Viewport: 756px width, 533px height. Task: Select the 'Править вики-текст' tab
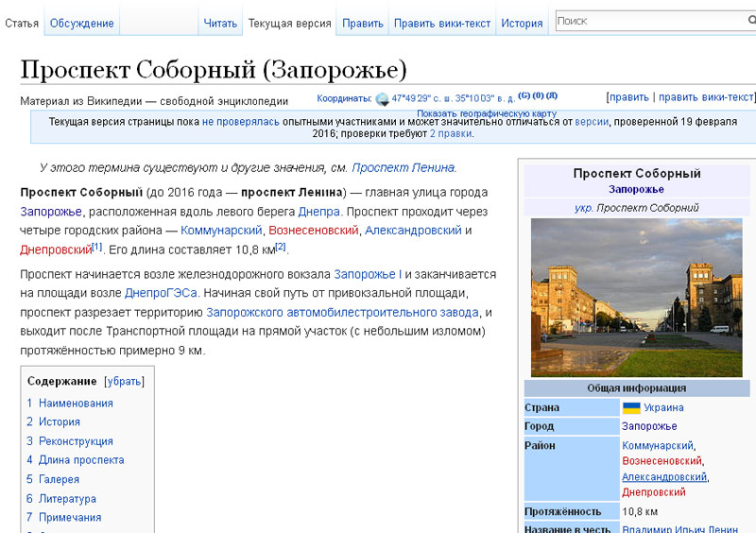(x=442, y=23)
